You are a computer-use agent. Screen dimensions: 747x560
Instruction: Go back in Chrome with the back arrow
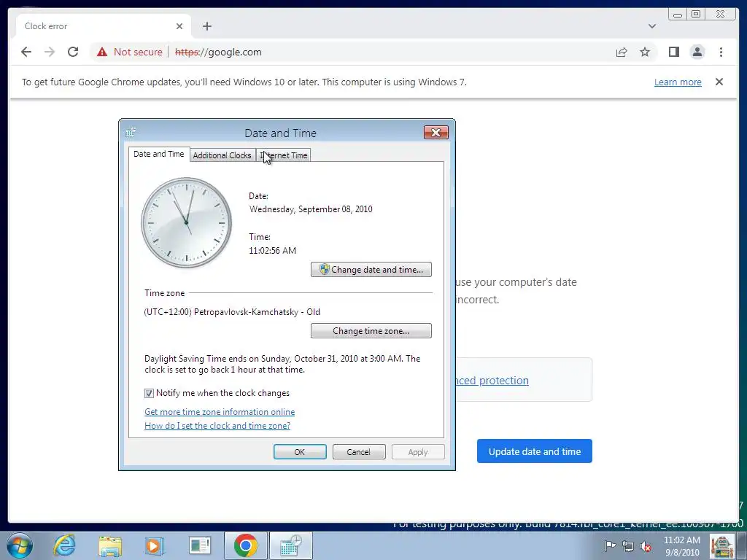tap(26, 52)
